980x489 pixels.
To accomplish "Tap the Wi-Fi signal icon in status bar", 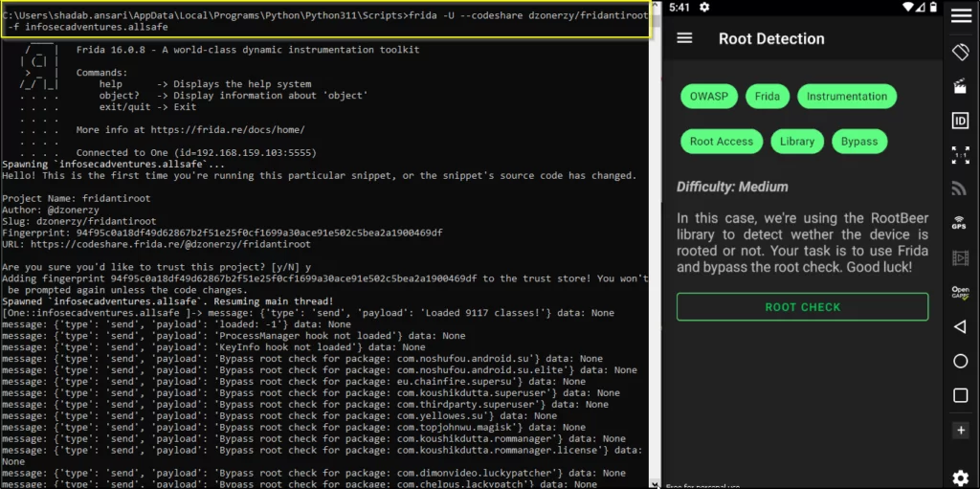I will 909,7.
